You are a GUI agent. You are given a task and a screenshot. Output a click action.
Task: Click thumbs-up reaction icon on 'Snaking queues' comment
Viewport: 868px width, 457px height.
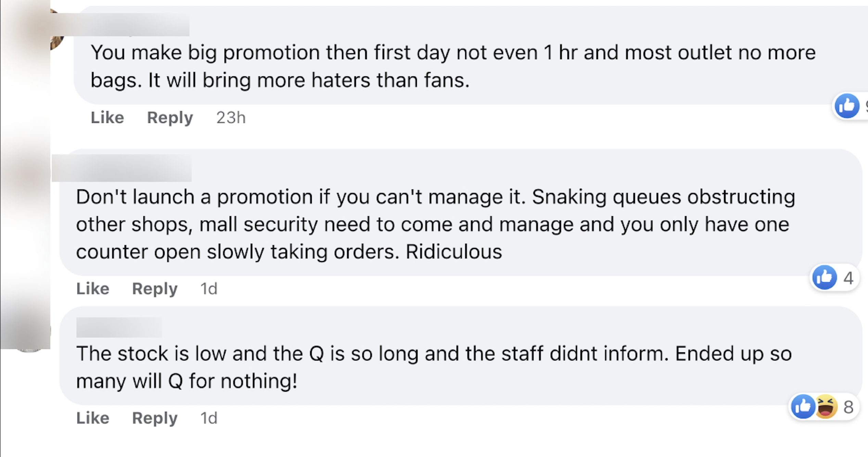[x=824, y=277]
